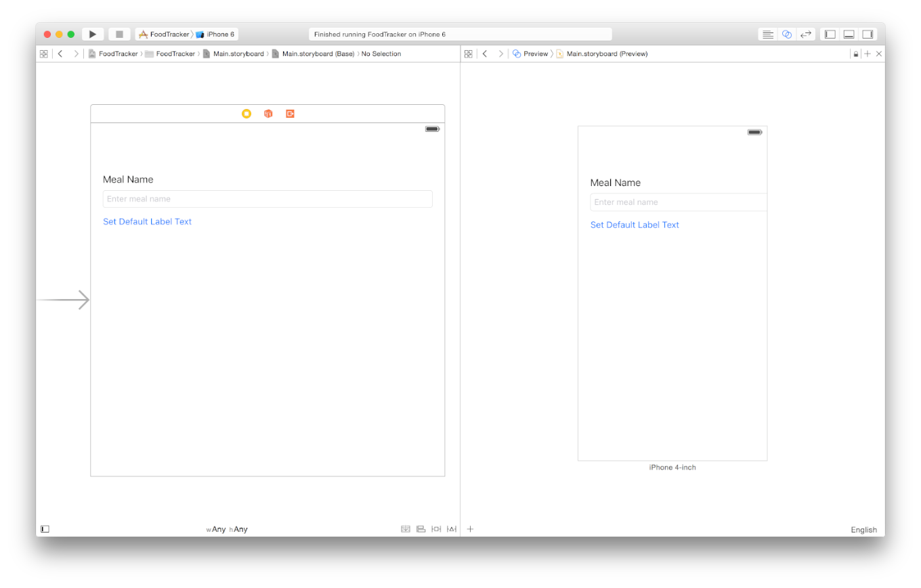Image resolution: width=921 pixels, height=588 pixels.
Task: Go forward in the preview assistant jump bar
Action: tap(500, 53)
